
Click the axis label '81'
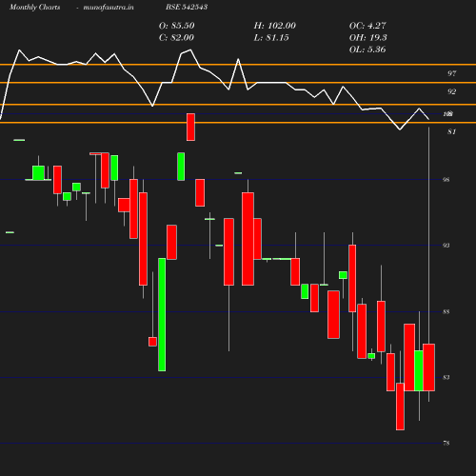(x=451, y=131)
